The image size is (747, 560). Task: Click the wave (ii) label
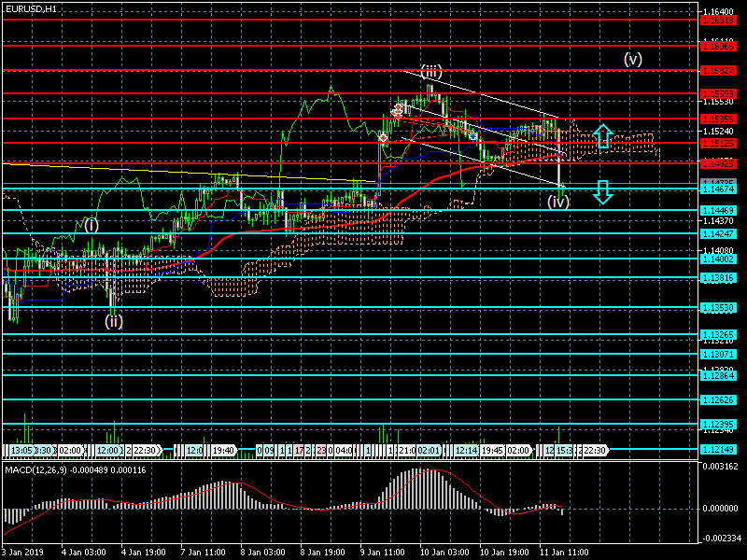tap(113, 321)
